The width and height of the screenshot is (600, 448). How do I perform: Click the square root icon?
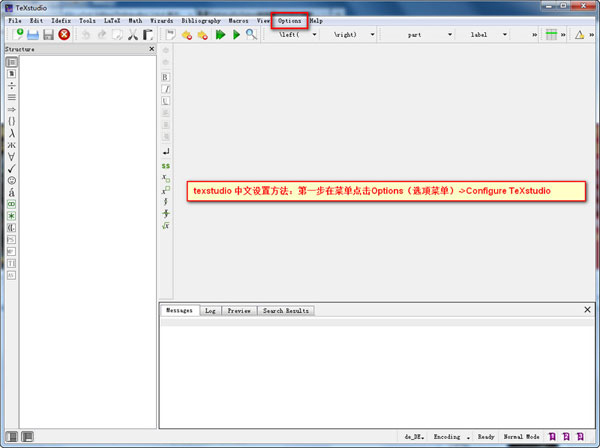tap(165, 226)
